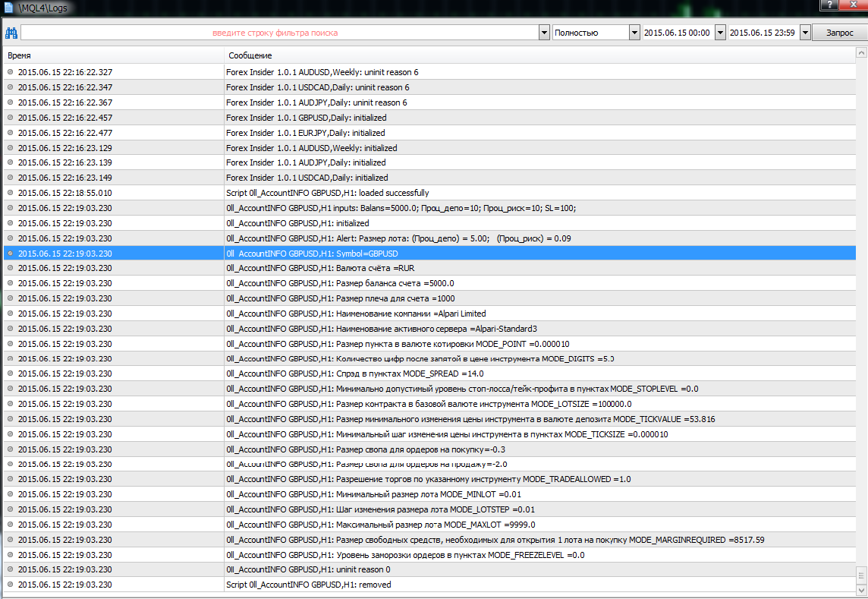Click the highlighted Symbol=GBPUSD row
Viewport: 868px width, 599px height.
click(429, 254)
